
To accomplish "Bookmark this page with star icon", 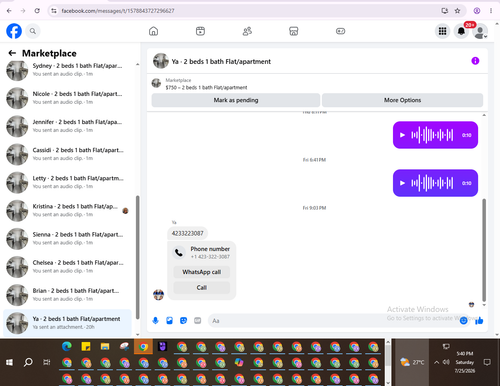I will (x=457, y=11).
